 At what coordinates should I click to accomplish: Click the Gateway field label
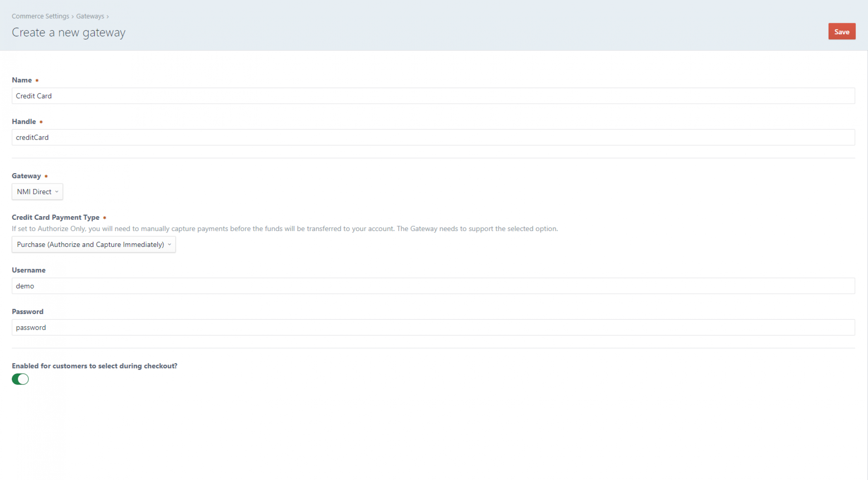click(26, 176)
